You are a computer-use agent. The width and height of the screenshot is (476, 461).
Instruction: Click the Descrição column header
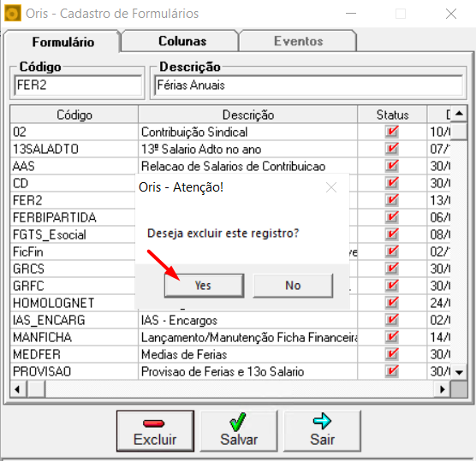point(248,115)
